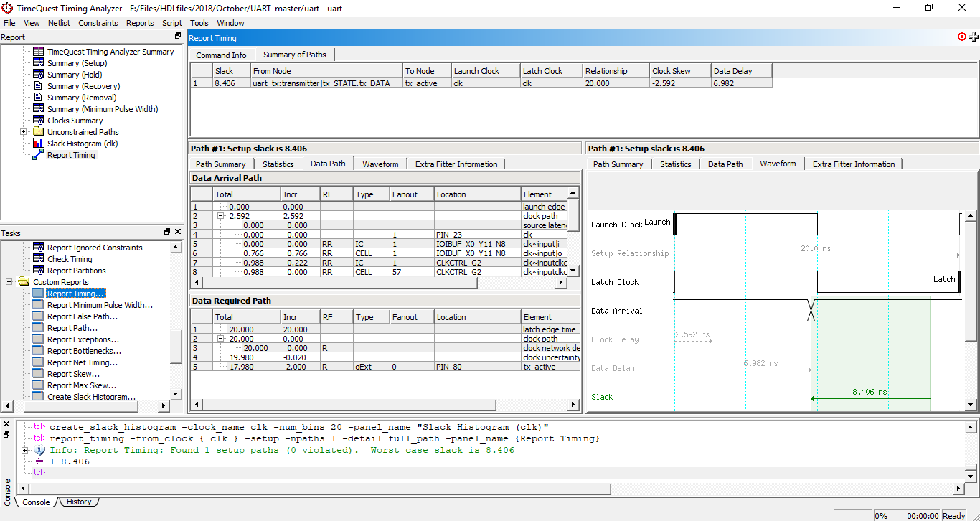Select the PIN_80 tx_active row
980x521 pixels.
point(385,367)
